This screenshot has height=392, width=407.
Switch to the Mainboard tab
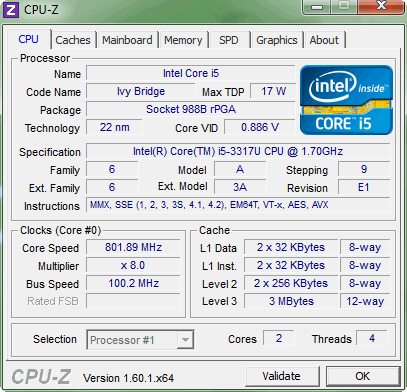(127, 40)
